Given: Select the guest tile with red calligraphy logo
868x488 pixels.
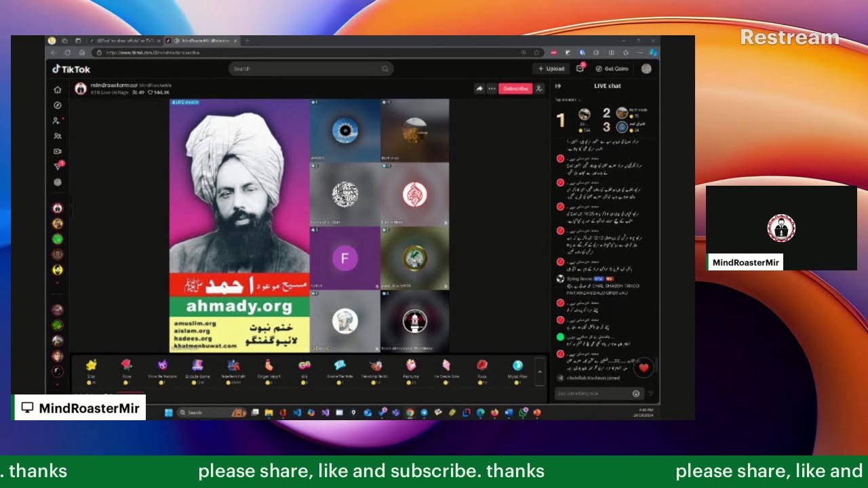Looking at the screenshot, I should pos(414,195).
